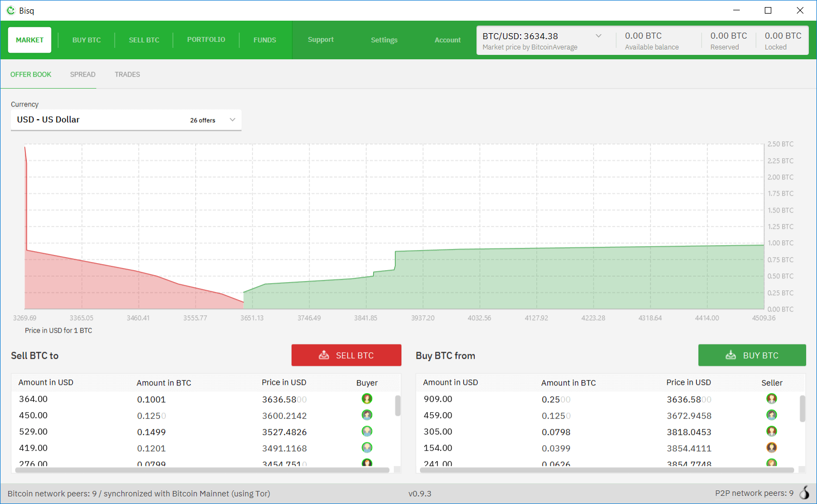Open the Support section
817x504 pixels.
coord(320,40)
